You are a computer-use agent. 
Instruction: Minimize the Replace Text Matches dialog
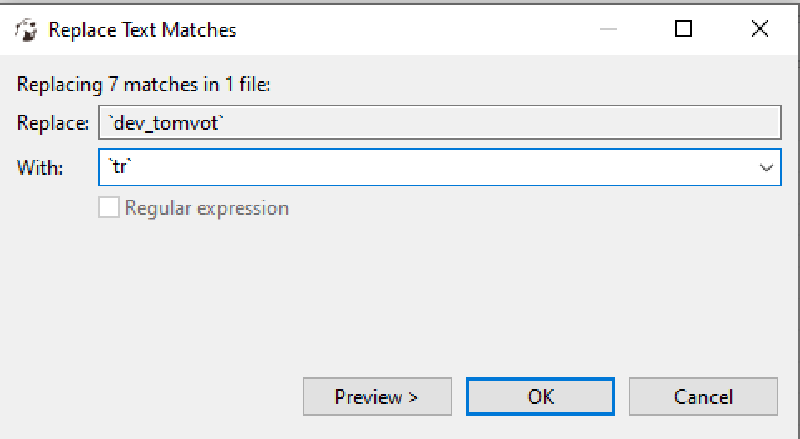coord(608,30)
